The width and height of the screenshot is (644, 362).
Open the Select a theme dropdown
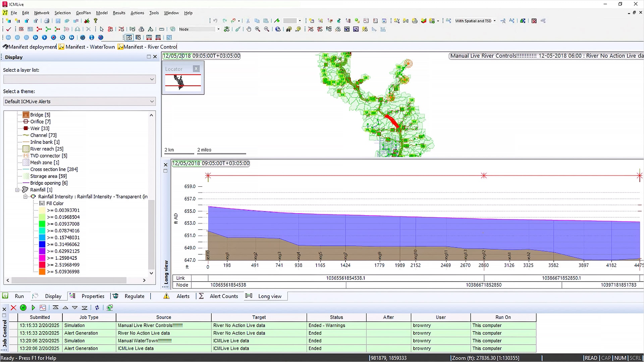[151, 101]
